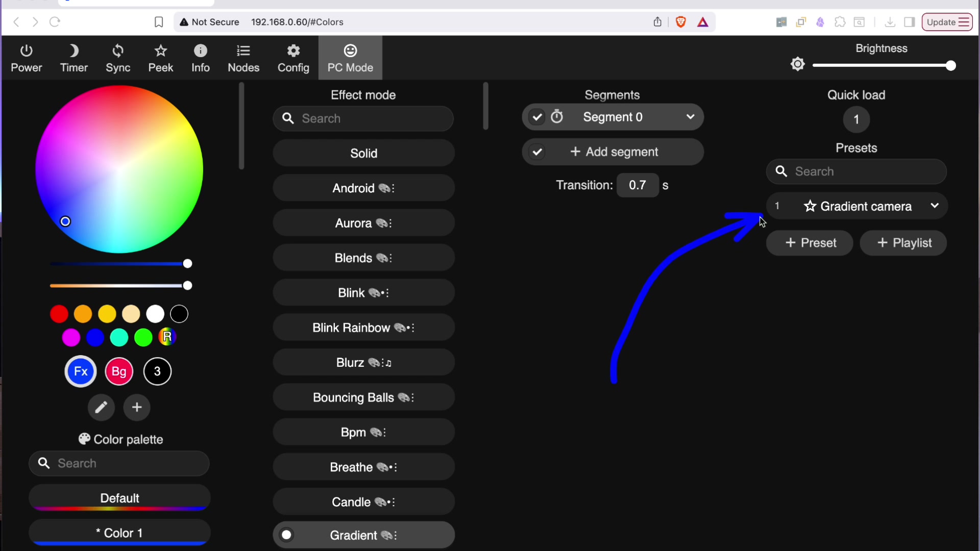Viewport: 980px width, 551px height.
Task: Expand the Gradient camera preset chevron
Action: [935, 206]
